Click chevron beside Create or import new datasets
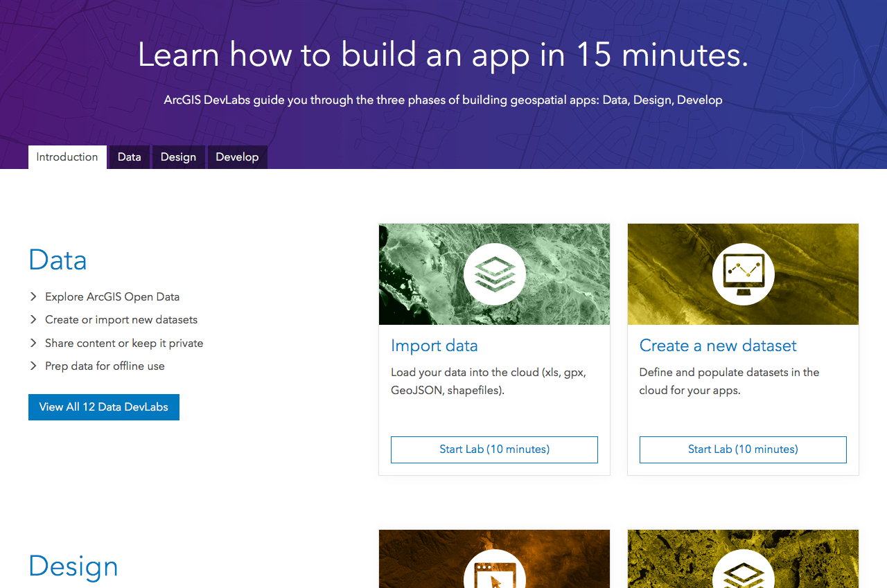 (x=33, y=319)
